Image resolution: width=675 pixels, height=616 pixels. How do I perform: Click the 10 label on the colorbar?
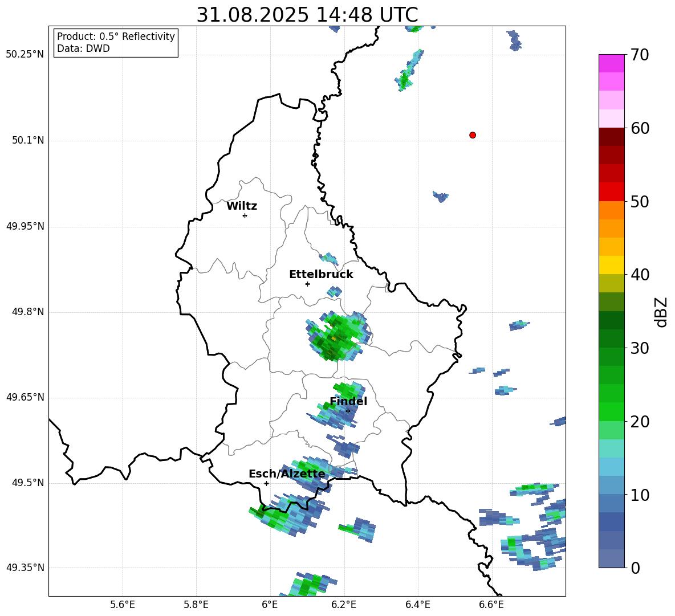click(639, 495)
